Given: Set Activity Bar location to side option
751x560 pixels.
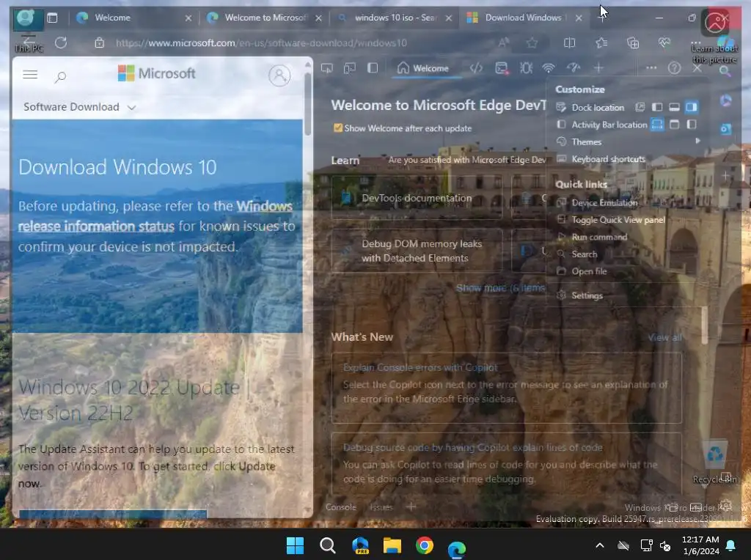Looking at the screenshot, I should tap(691, 125).
